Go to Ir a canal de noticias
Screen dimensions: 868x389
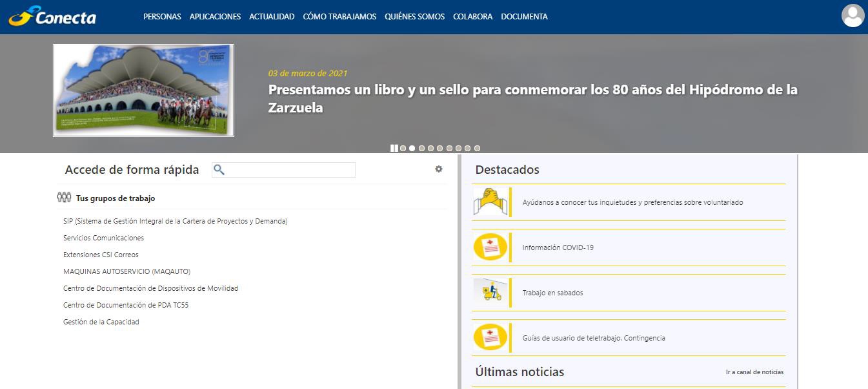pos(754,372)
